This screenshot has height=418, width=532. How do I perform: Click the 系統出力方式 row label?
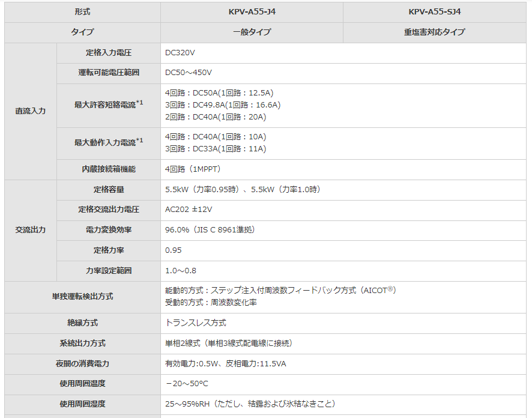click(82, 344)
